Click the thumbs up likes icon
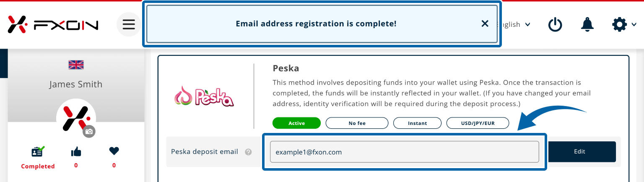The image size is (644, 182). click(x=76, y=151)
